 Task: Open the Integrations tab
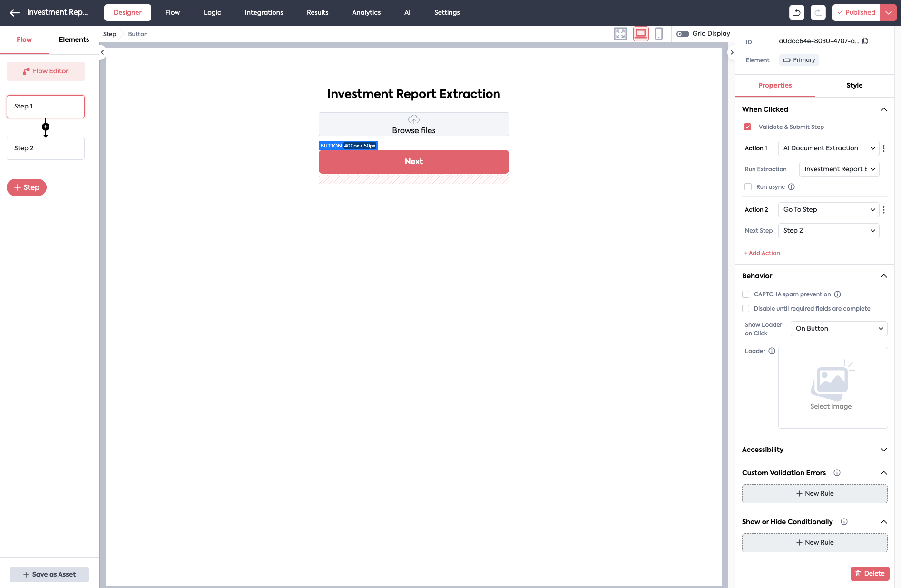(264, 13)
